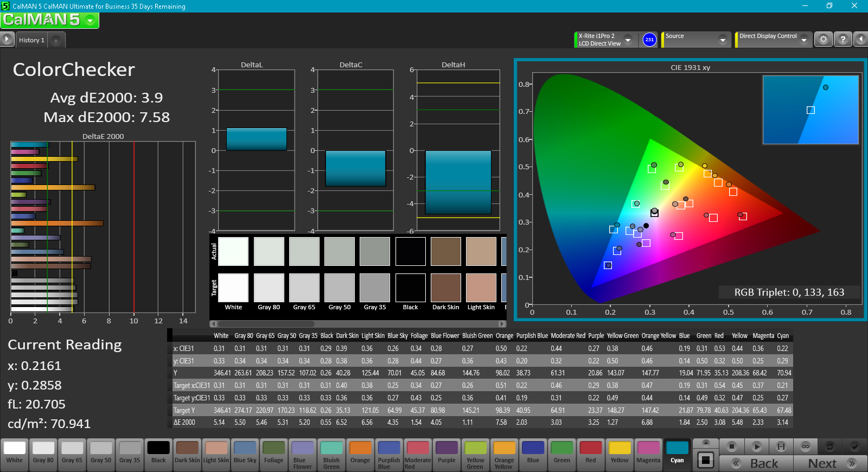Screen dimensions: 868x472
Task: Expand the X-Rite i1Pro 2 meter dropdown
Action: (x=628, y=40)
